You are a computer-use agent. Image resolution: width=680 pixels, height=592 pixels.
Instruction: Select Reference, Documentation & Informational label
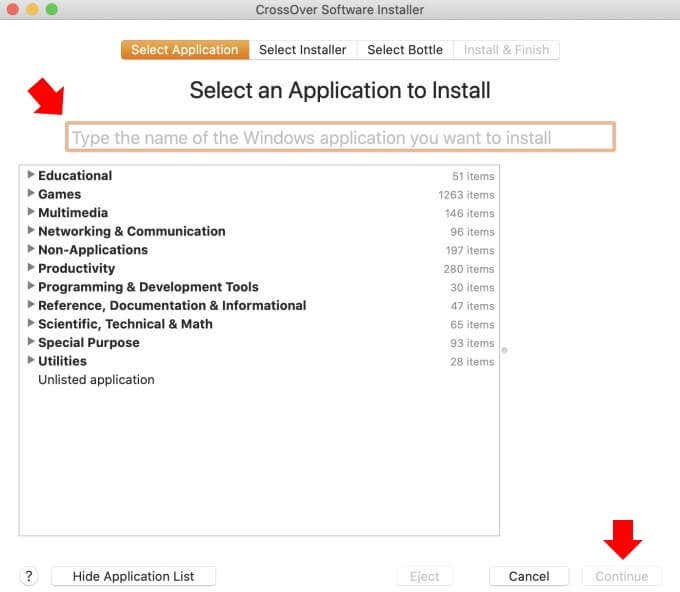[172, 306]
